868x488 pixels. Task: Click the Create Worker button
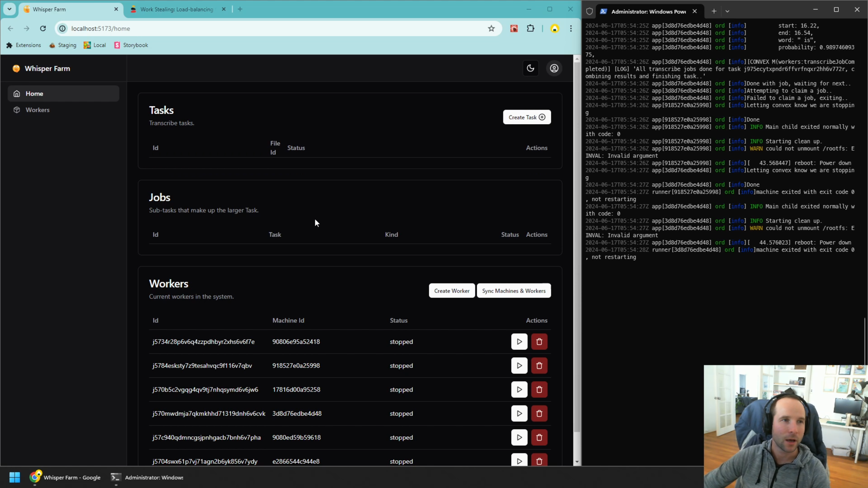point(451,291)
